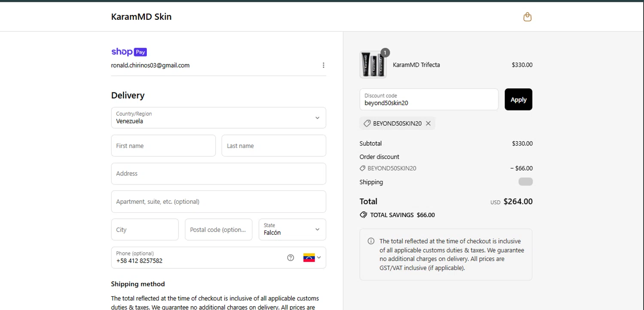The image size is (644, 310).
Task: Remove the BEYOND50SKIN20 discount tag
Action: coord(428,123)
